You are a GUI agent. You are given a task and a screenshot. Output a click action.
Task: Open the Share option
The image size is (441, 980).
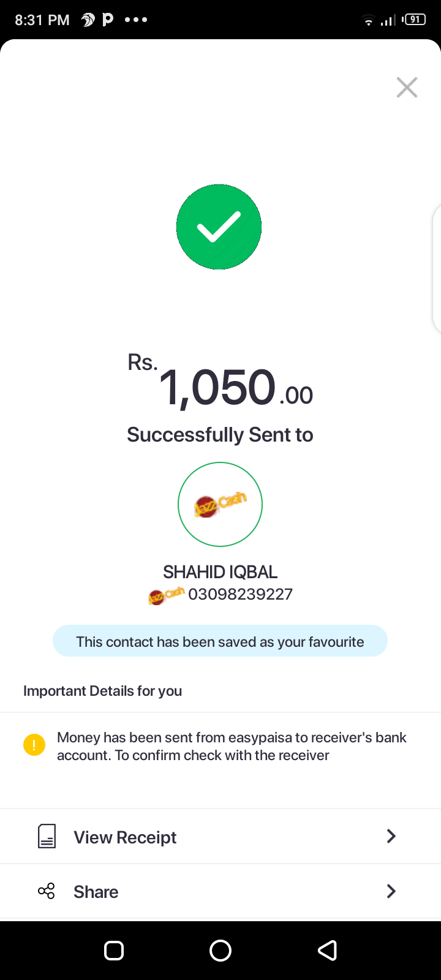coord(221,892)
